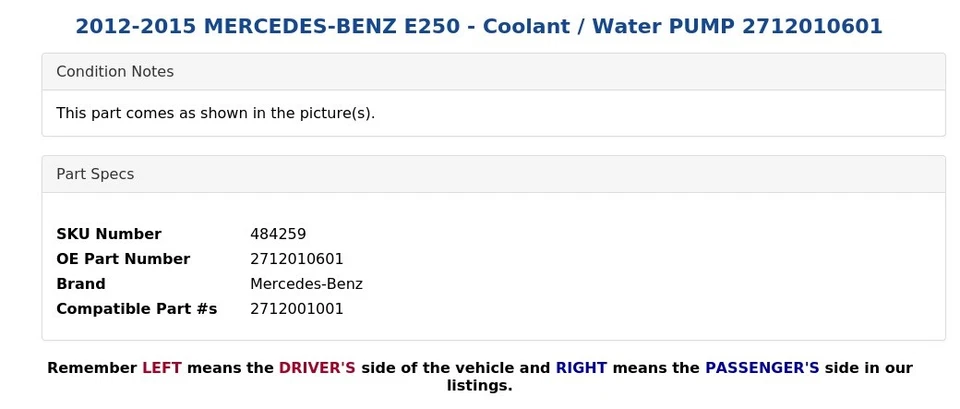This screenshot has height=409, width=960.
Task: Click the red LEFT word in reminder
Action: click(162, 368)
